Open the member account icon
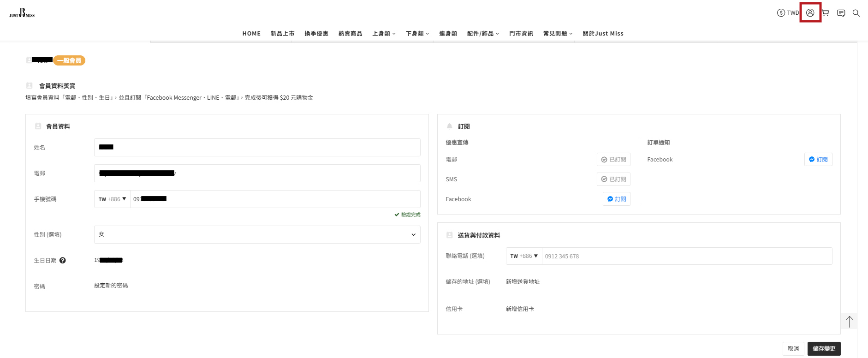The width and height of the screenshot is (868, 358). [x=810, y=13]
